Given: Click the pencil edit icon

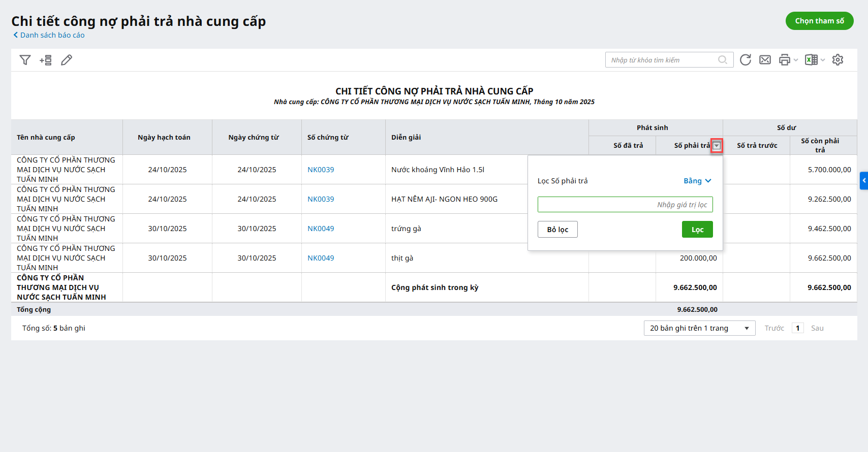Looking at the screenshot, I should point(67,60).
